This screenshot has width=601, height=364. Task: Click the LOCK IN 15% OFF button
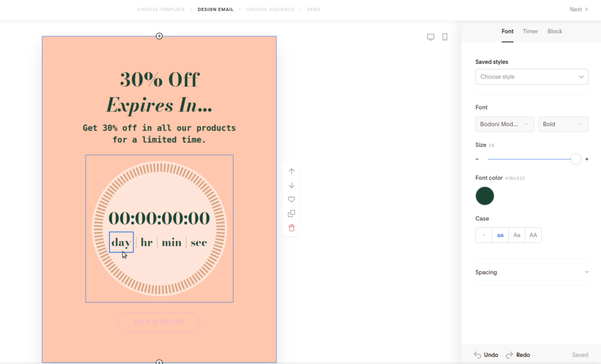click(159, 322)
